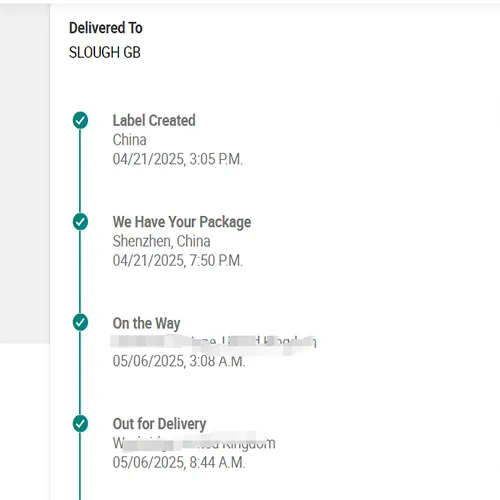Click the blurred location under On the Way
This screenshot has height=500, width=500.
[214, 343]
